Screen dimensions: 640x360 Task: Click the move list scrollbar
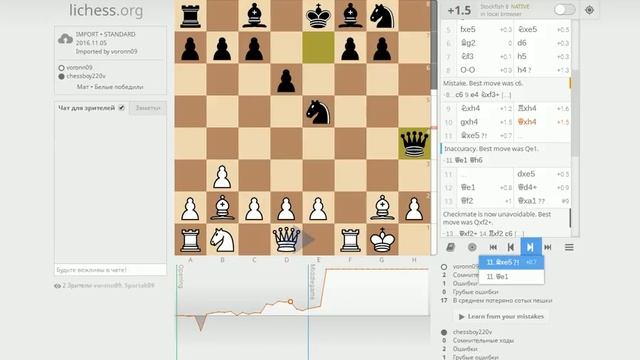click(x=575, y=113)
